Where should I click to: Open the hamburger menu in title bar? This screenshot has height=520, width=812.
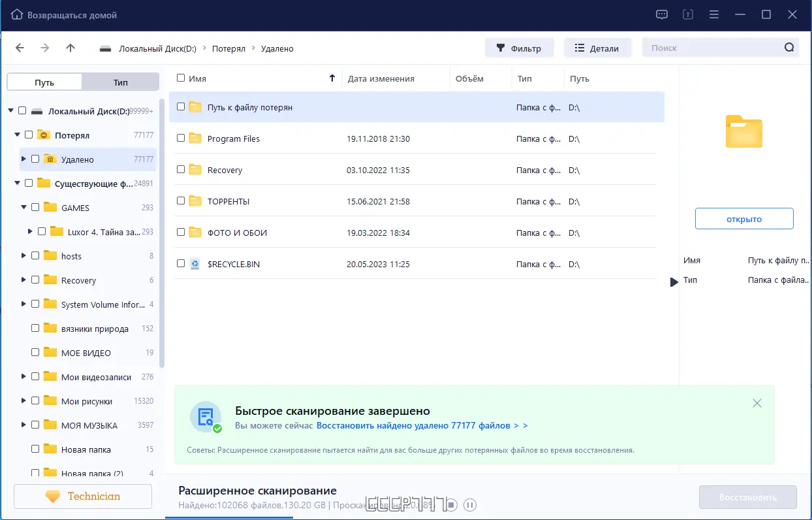pos(714,14)
